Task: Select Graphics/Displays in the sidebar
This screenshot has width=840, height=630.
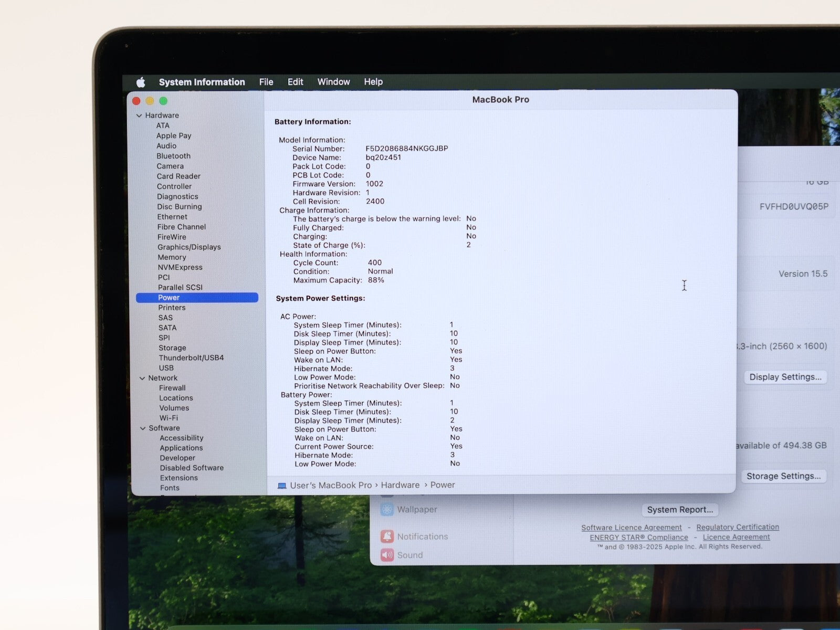Action: [x=189, y=247]
